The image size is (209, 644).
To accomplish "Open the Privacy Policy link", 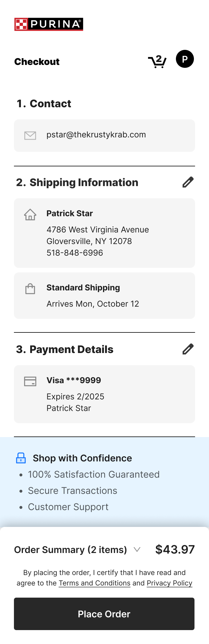I will (170, 583).
